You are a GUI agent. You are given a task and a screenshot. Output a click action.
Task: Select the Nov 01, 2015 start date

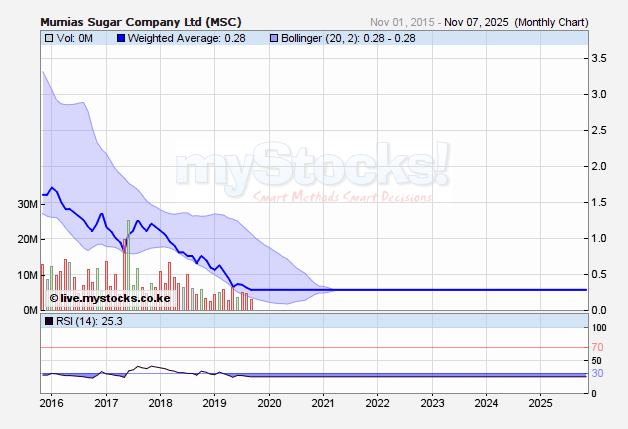click(404, 21)
